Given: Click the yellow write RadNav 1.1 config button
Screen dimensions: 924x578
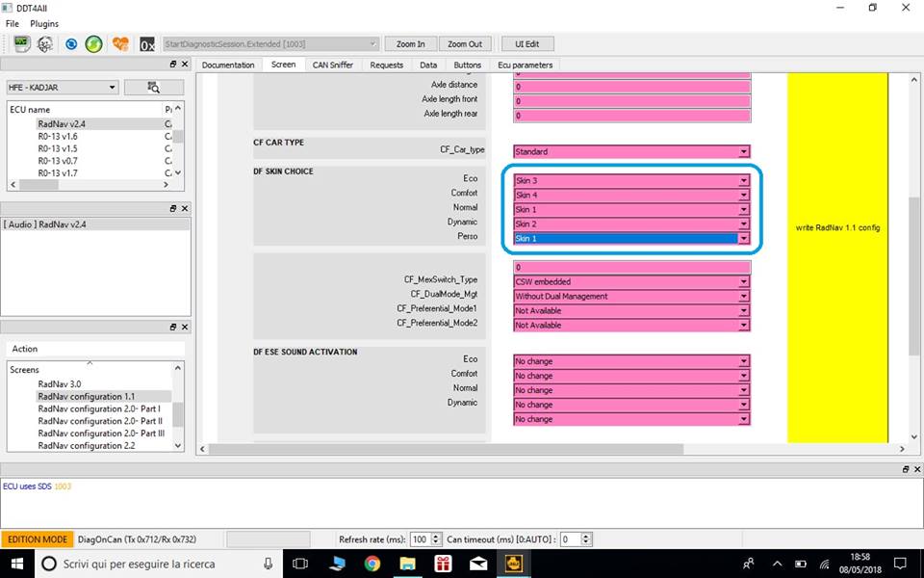Looking at the screenshot, I should click(x=837, y=257).
